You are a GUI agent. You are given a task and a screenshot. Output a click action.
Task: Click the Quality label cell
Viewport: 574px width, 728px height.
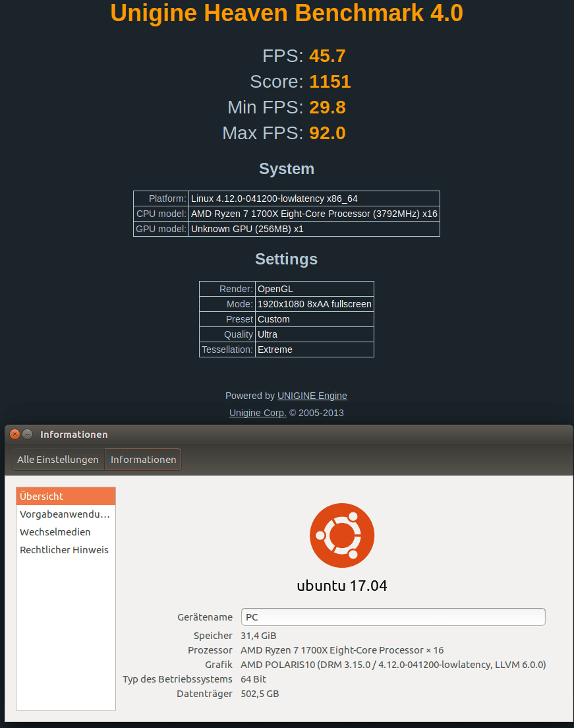tap(227, 334)
